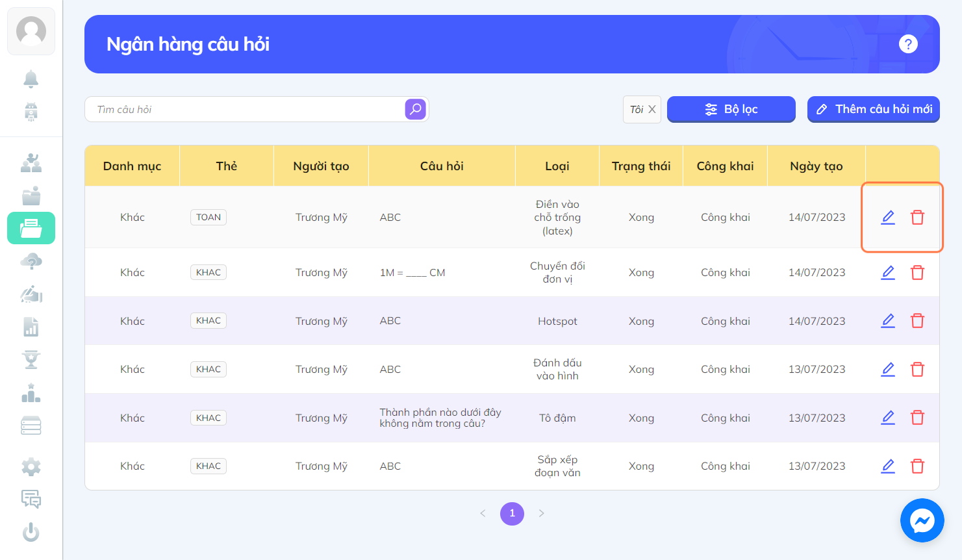
Task: Open the robot assistant icon in sidebar
Action: (x=31, y=112)
